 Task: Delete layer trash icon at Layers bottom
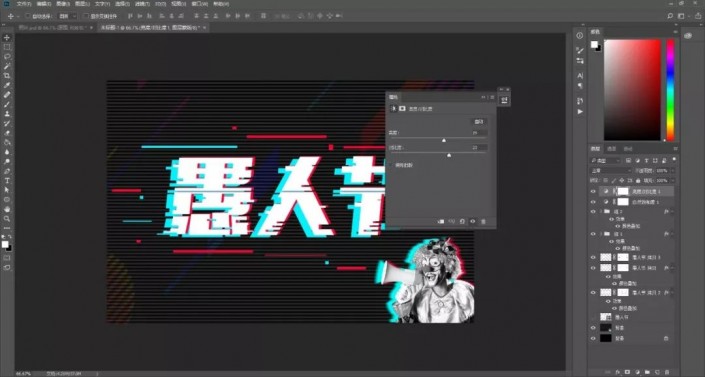pos(667,372)
